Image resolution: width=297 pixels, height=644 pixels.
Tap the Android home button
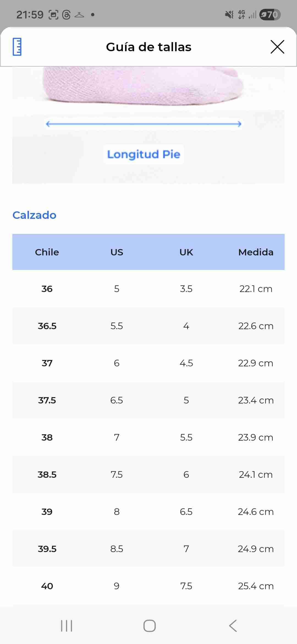(149, 626)
